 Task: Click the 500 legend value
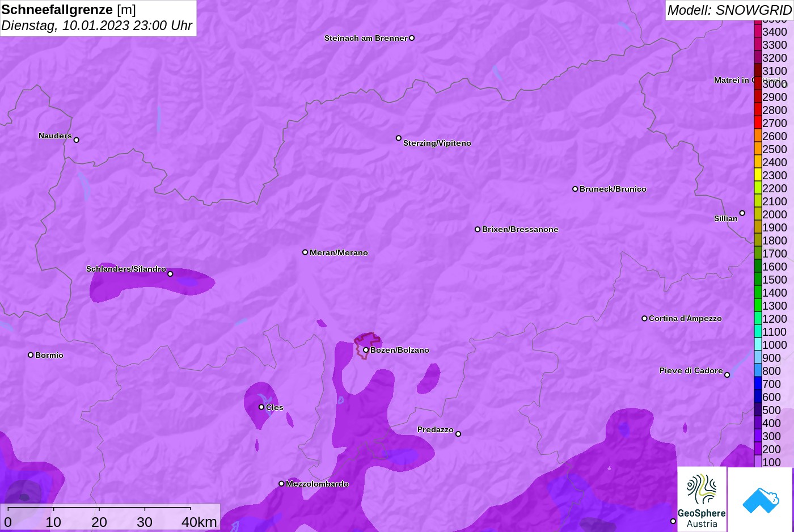click(772, 410)
